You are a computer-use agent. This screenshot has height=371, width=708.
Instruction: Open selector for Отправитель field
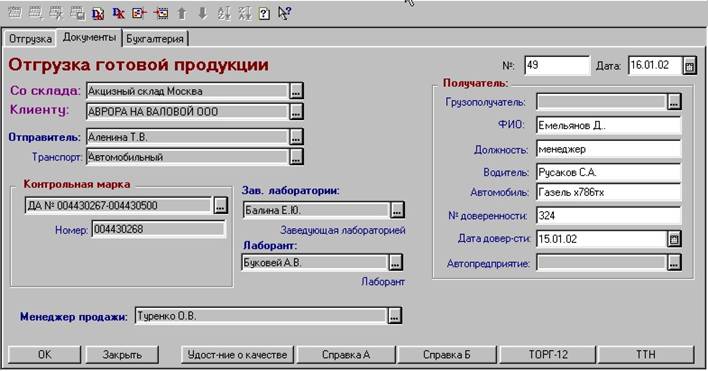coord(296,137)
